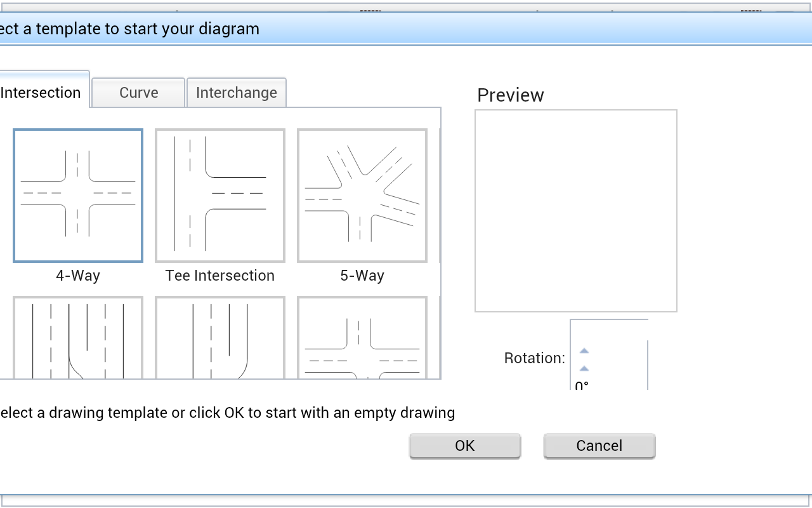
Task: Open the Curve tab
Action: coord(138,93)
